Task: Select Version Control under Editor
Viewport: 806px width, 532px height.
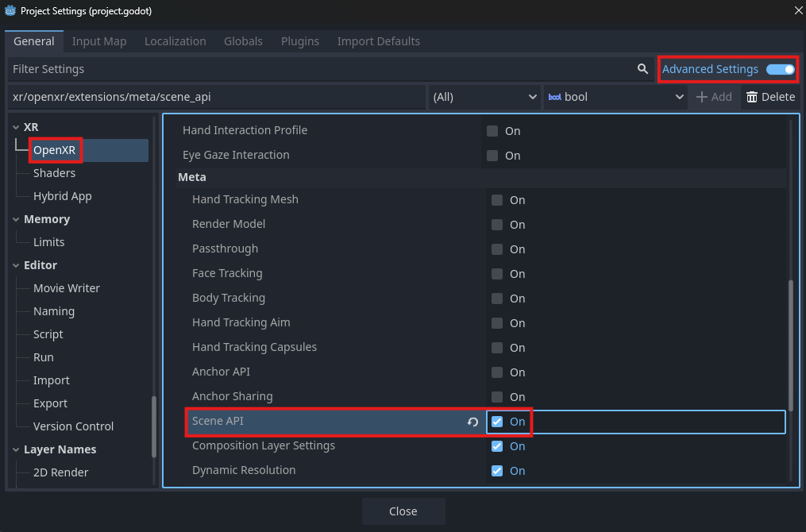Action: (74, 426)
